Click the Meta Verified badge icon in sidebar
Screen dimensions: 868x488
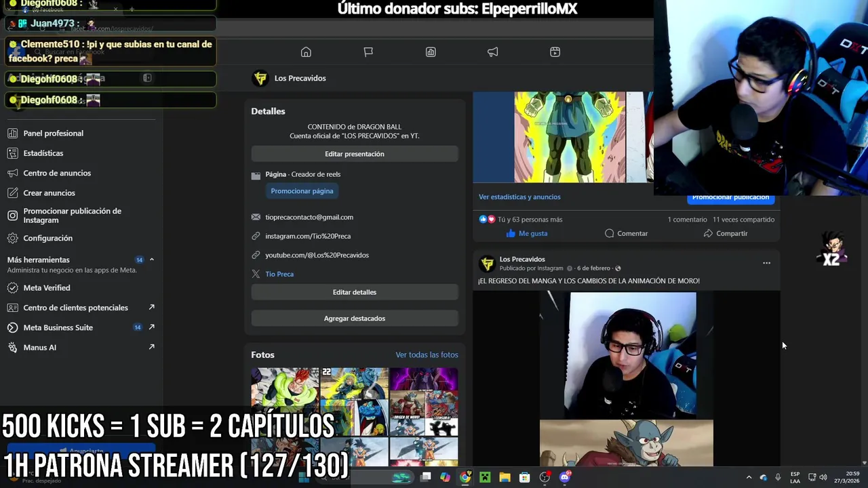[x=12, y=288]
